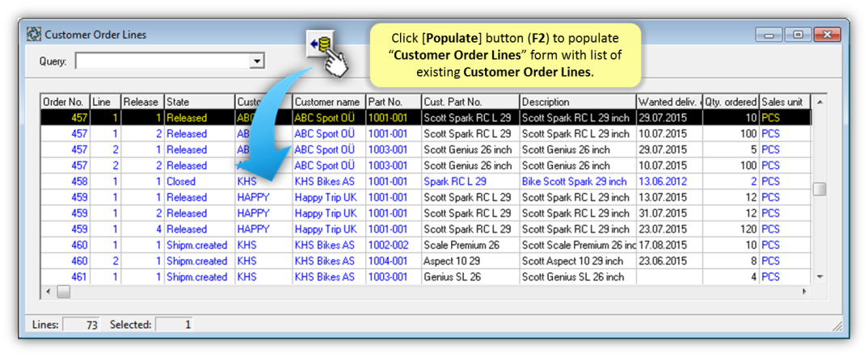Click the vertical scrollbar up arrow
The image size is (868, 357).
click(x=820, y=102)
